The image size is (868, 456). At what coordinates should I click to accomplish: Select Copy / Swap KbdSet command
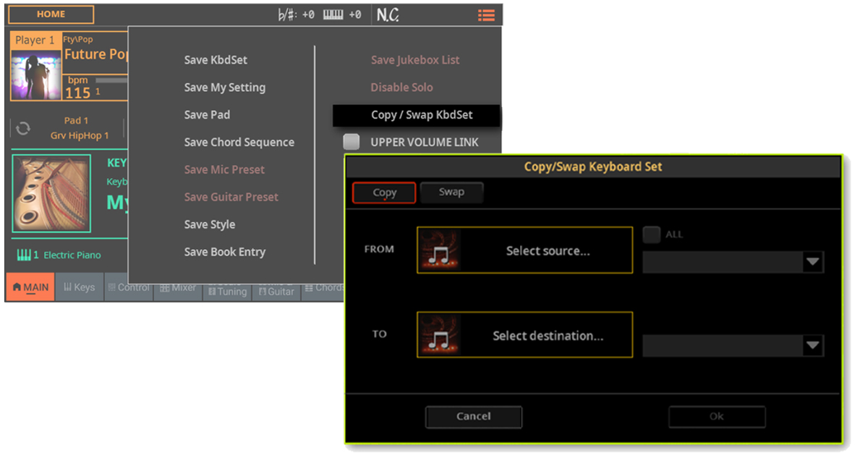pyautogui.click(x=417, y=114)
